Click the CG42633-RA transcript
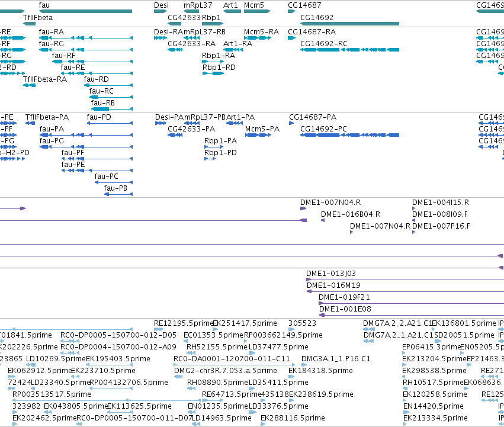Image resolution: width=504 pixels, height=427 pixels. (x=175, y=50)
